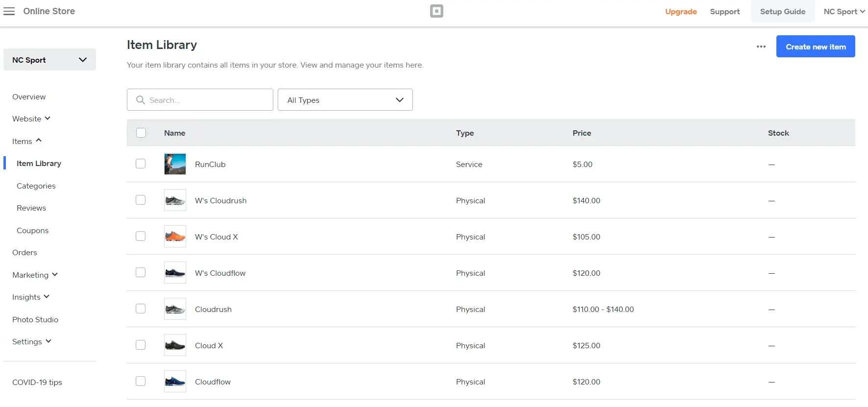The width and height of the screenshot is (868, 407).
Task: Open Categories in the sidebar
Action: pyautogui.click(x=36, y=186)
